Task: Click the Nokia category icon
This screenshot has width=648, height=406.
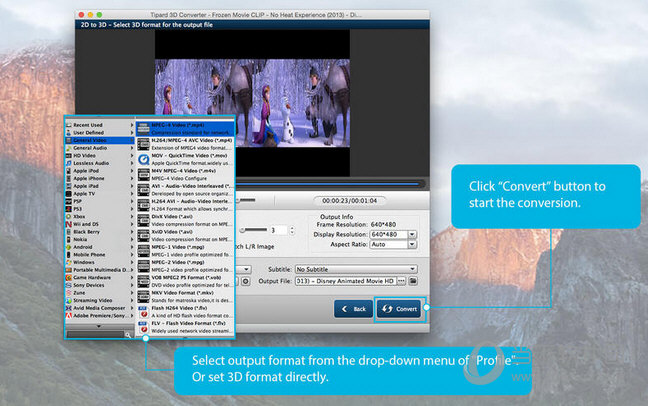Action: pyautogui.click(x=69, y=239)
